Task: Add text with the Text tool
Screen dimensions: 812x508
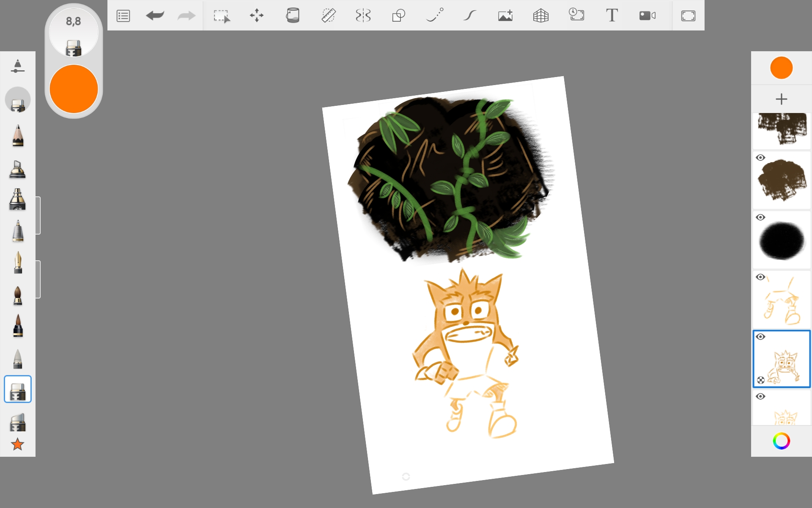Action: [x=612, y=16]
